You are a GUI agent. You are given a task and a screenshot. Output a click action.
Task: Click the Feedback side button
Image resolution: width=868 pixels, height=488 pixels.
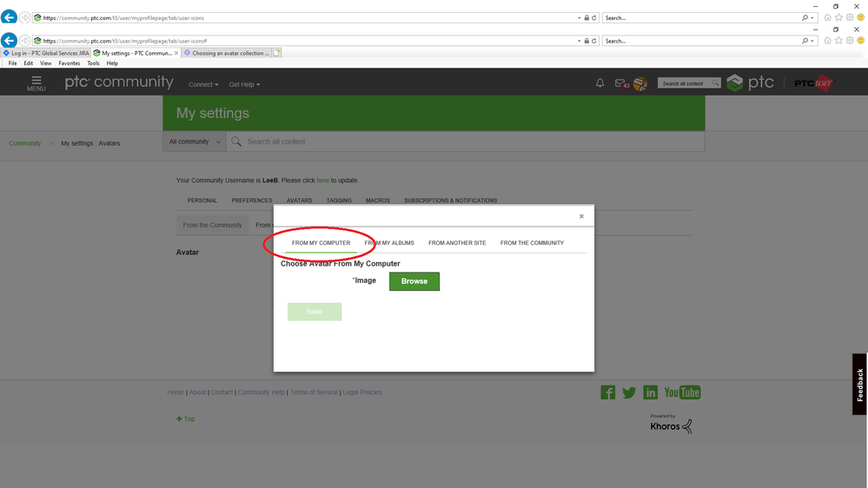(x=859, y=384)
